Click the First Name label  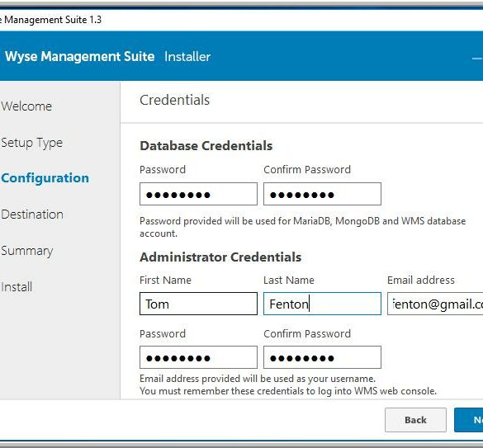165,280
